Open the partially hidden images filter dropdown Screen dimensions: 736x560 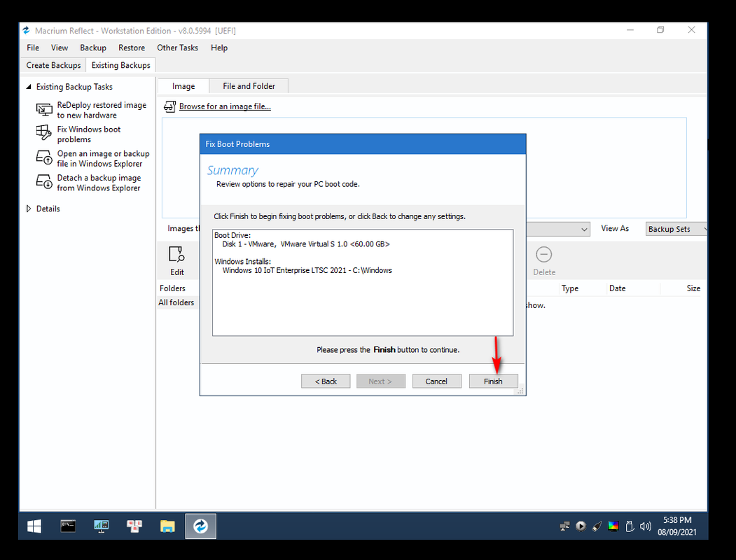click(558, 229)
